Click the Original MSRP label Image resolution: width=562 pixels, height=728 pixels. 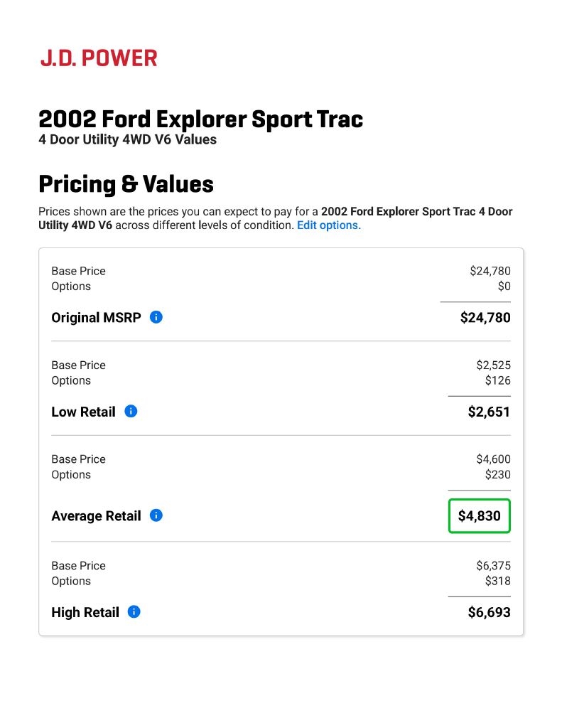[96, 318]
